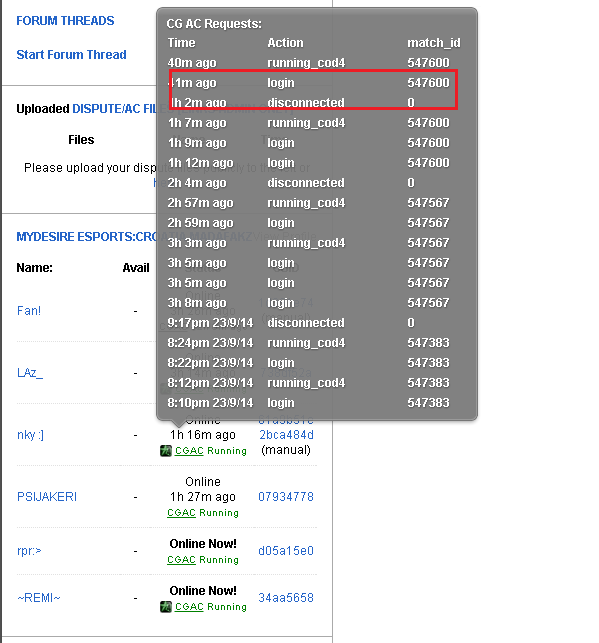This screenshot has height=643, width=599.
Task: Click CGAC link in ~REMI~ row
Action: (x=189, y=607)
